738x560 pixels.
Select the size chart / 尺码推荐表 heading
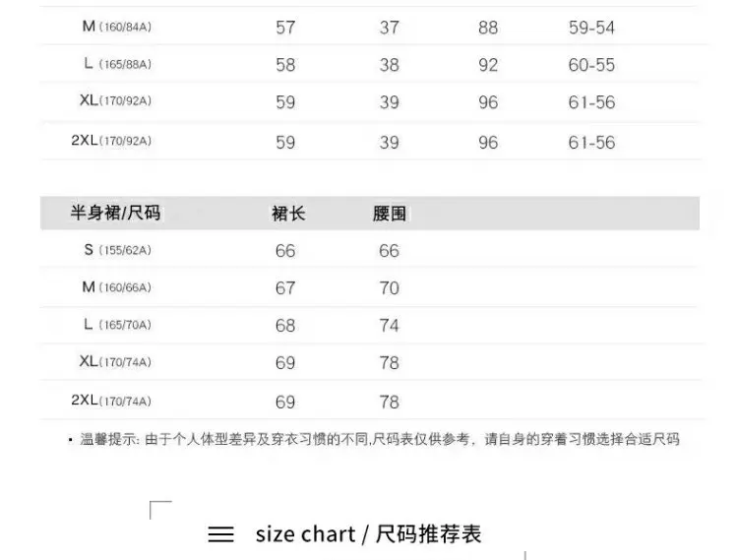pos(368,534)
